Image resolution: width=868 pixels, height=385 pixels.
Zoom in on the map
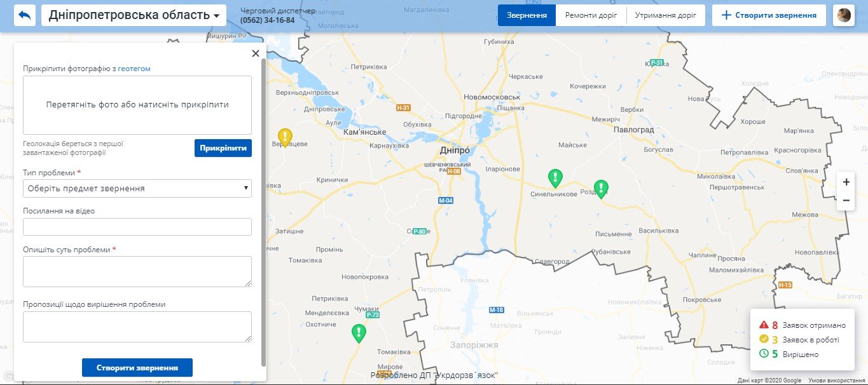coord(846,182)
